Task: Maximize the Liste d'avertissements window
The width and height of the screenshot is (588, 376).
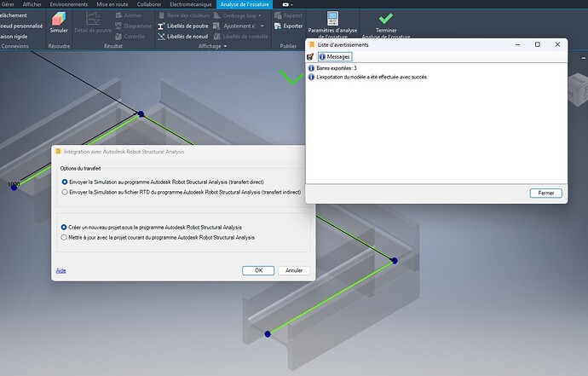Action: pyautogui.click(x=538, y=44)
